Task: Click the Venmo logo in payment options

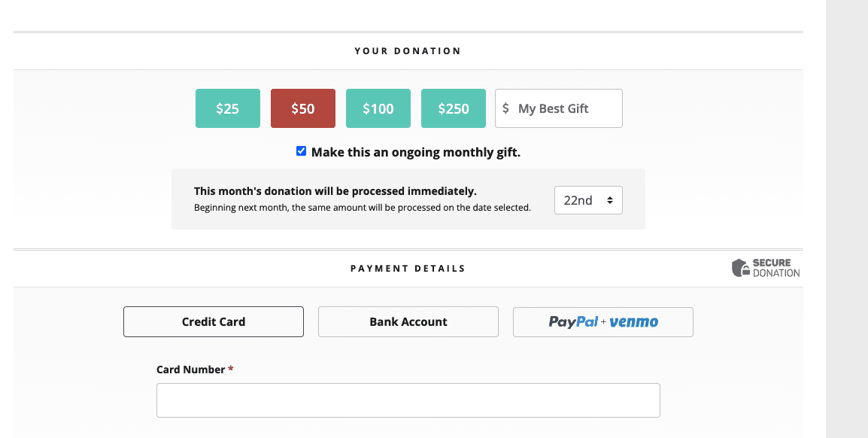Action: point(634,322)
